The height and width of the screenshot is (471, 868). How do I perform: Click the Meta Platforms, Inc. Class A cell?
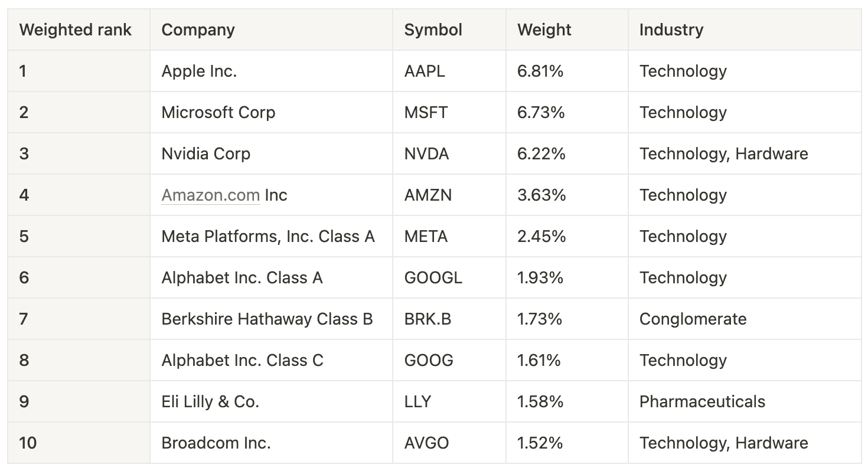pyautogui.click(x=267, y=237)
